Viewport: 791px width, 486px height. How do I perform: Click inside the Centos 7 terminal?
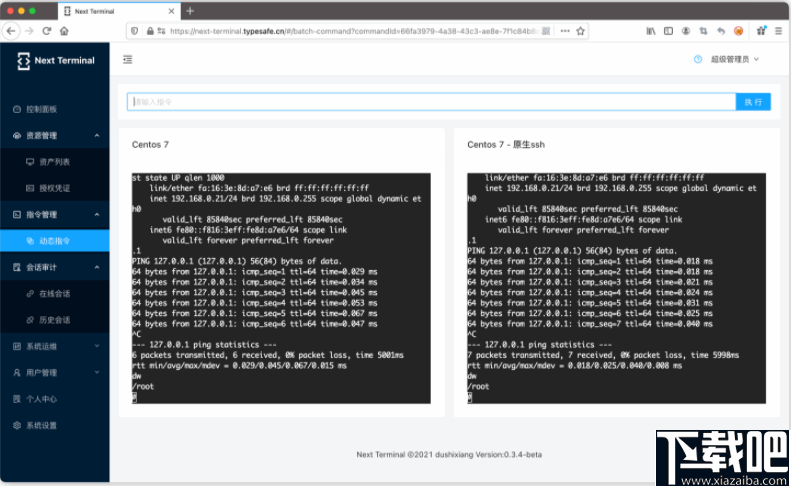pyautogui.click(x=281, y=288)
